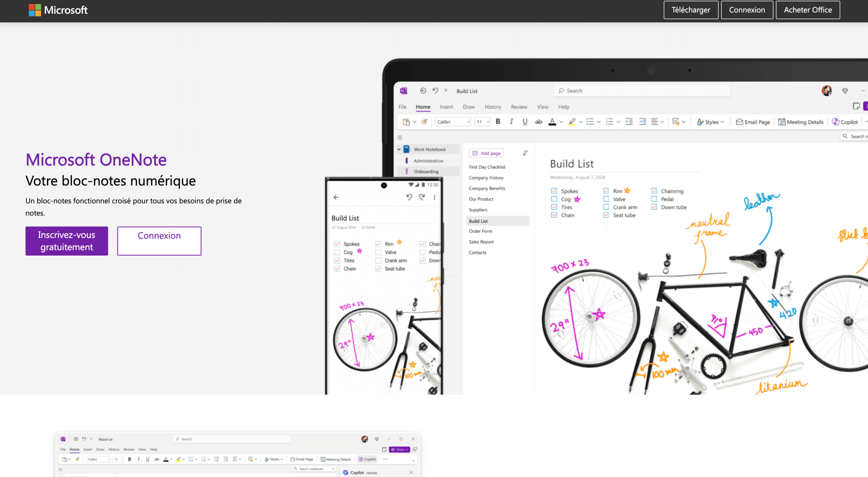Click the back arrow on the phone screen

pyautogui.click(x=336, y=197)
